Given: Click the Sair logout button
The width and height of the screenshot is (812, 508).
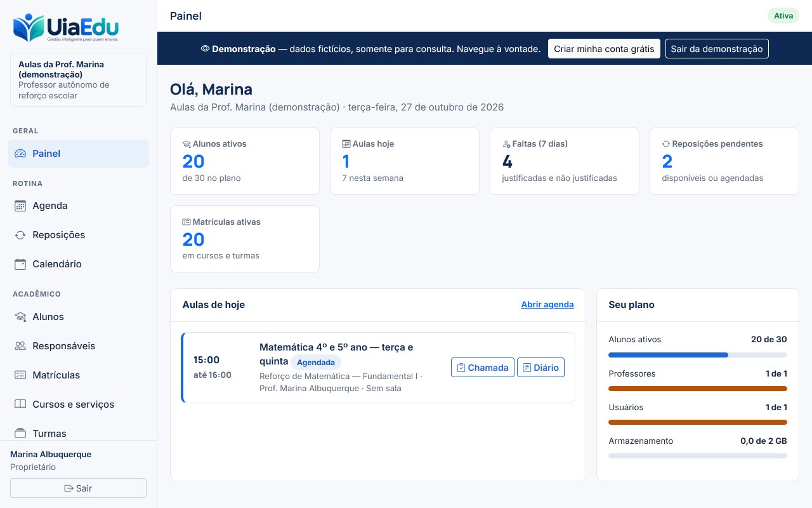Looking at the screenshot, I should (79, 488).
